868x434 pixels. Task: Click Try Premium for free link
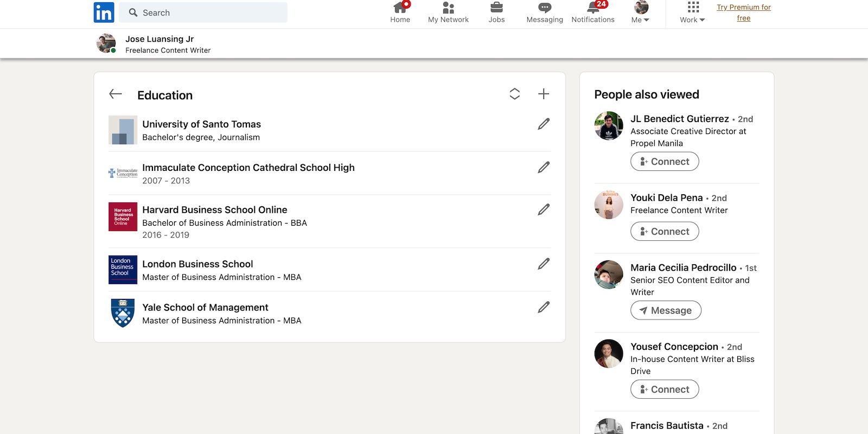tap(744, 12)
